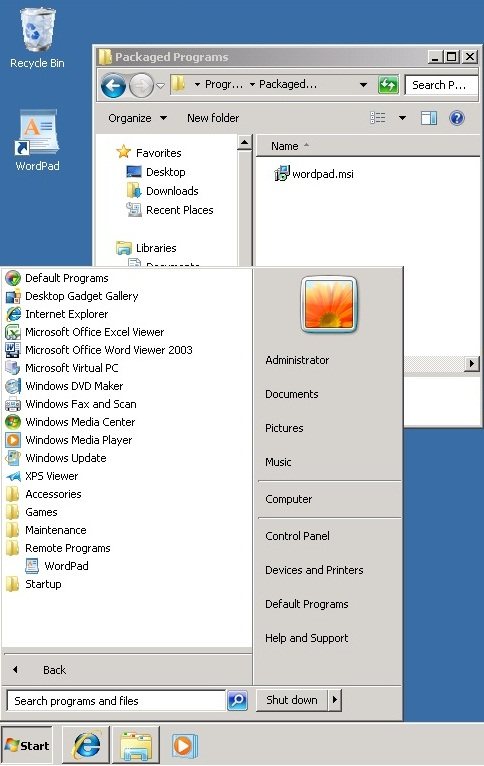
Task: Launch Microsoft Virtual PC
Action: click(62, 368)
